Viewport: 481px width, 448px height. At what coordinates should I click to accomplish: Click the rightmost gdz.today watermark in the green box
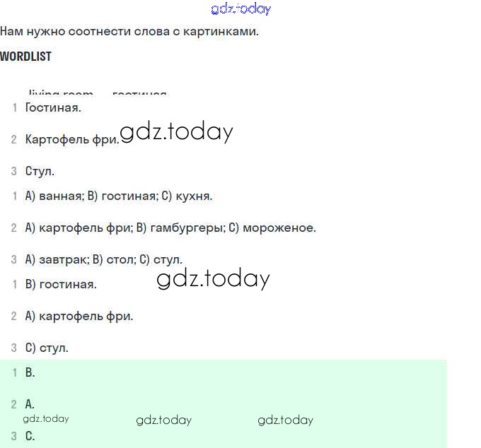(285, 420)
